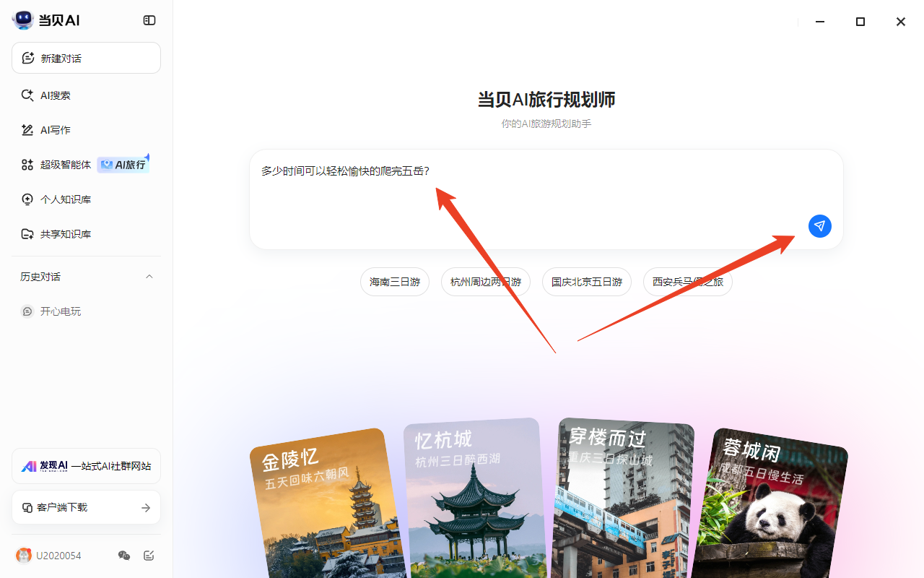Click the 共享知识库 folder icon

pos(27,234)
